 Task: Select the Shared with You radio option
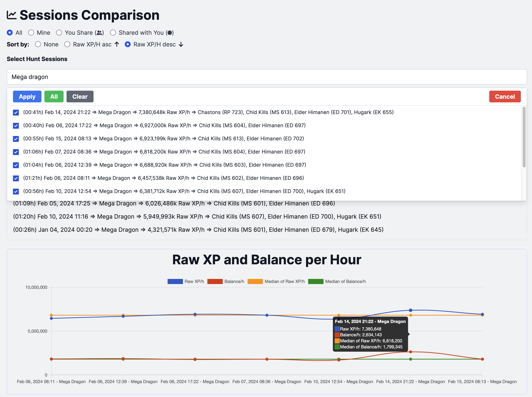113,33
